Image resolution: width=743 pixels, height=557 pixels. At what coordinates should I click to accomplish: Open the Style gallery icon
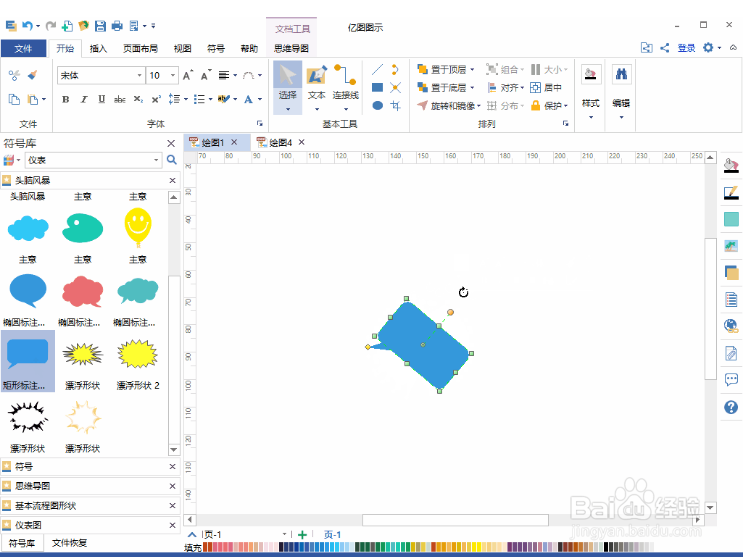[590, 74]
